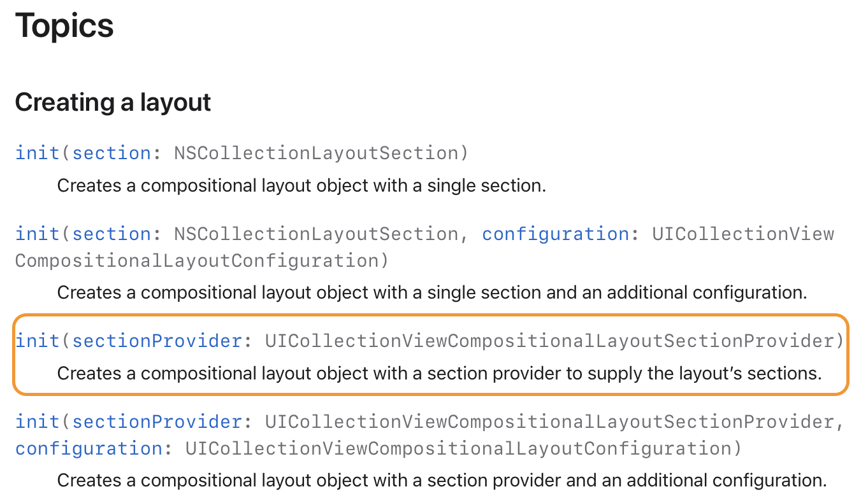This screenshot has width=868, height=503.
Task: Click "init" keyword of the first initializer
Action: pos(38,153)
